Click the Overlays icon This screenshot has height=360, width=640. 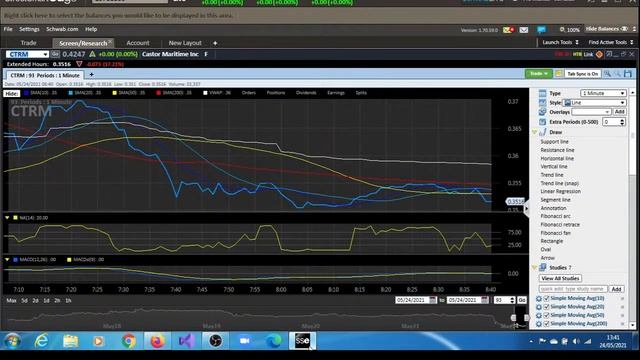pyautogui.click(x=542, y=112)
